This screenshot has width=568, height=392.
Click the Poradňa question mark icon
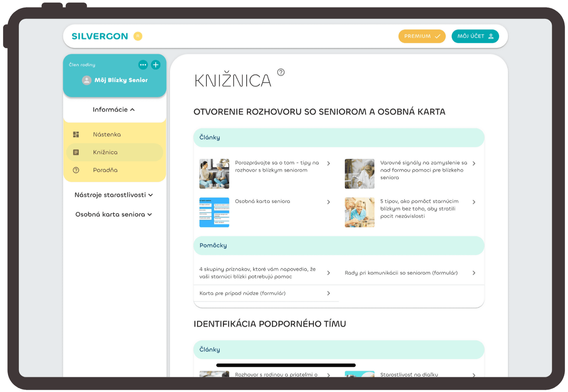pos(76,170)
